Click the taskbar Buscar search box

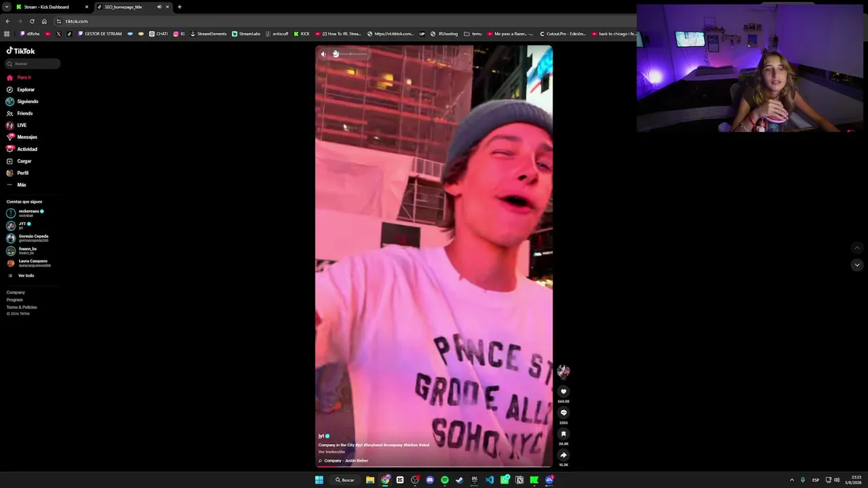point(345,480)
